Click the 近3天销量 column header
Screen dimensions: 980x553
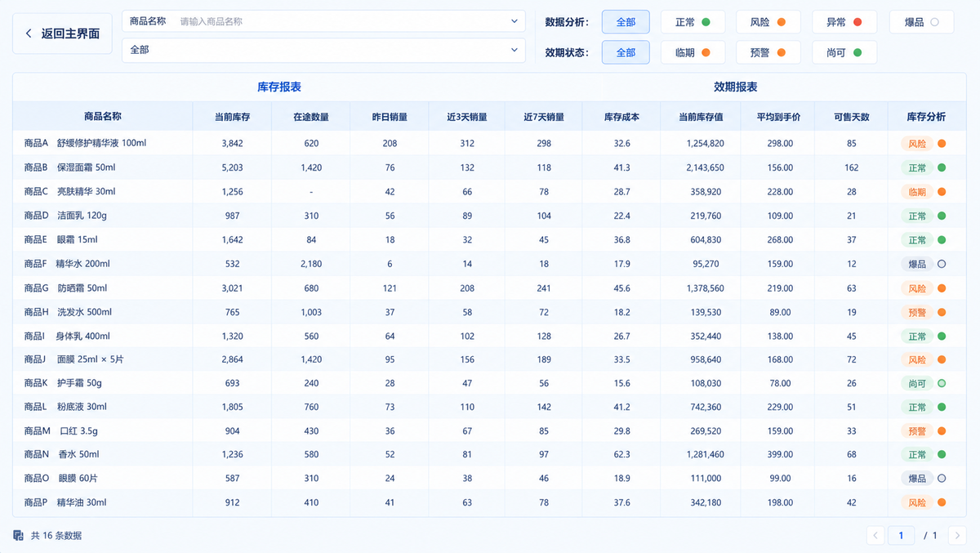click(x=467, y=117)
